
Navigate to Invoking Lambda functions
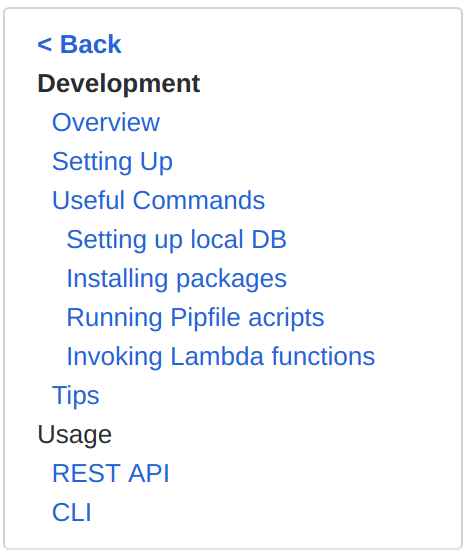(x=221, y=356)
